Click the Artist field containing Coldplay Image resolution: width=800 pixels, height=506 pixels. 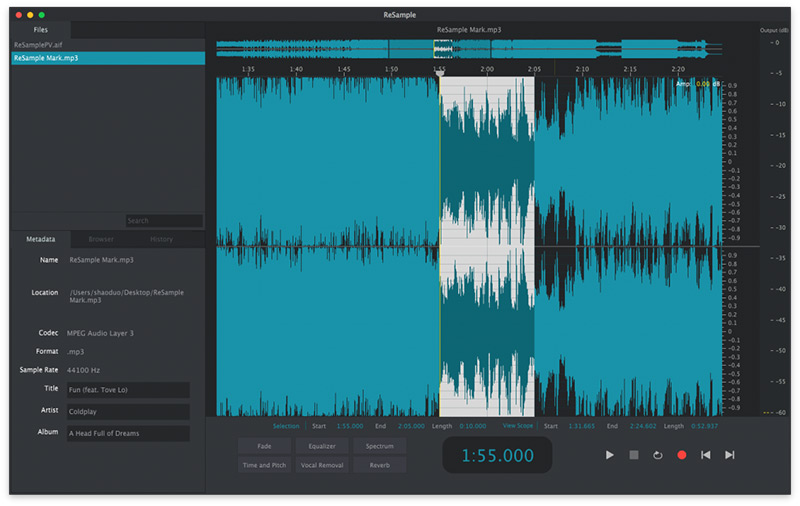[x=127, y=412]
